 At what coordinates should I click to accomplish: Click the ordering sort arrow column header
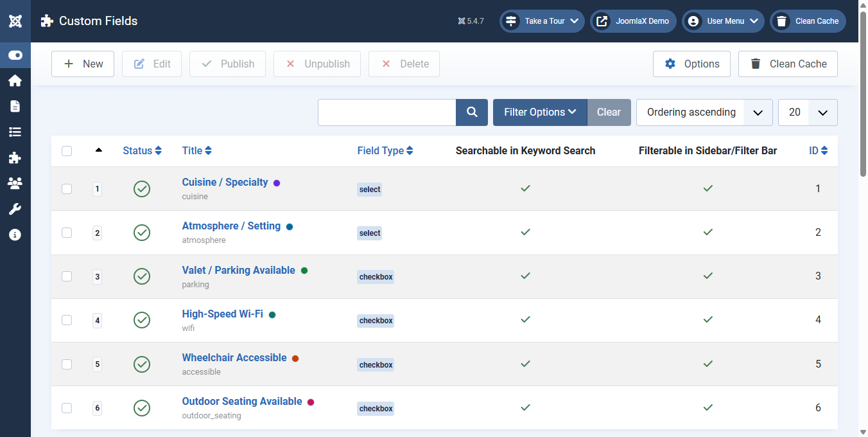[98, 150]
